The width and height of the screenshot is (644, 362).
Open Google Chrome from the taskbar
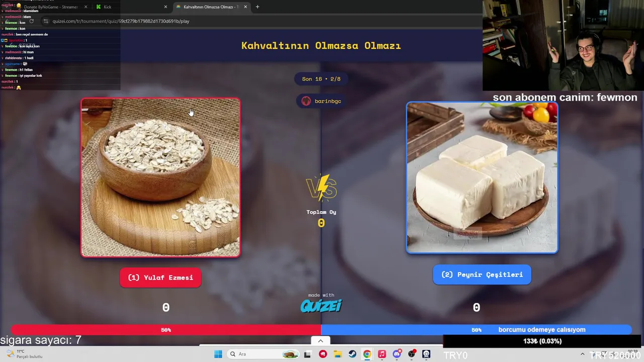point(367,354)
